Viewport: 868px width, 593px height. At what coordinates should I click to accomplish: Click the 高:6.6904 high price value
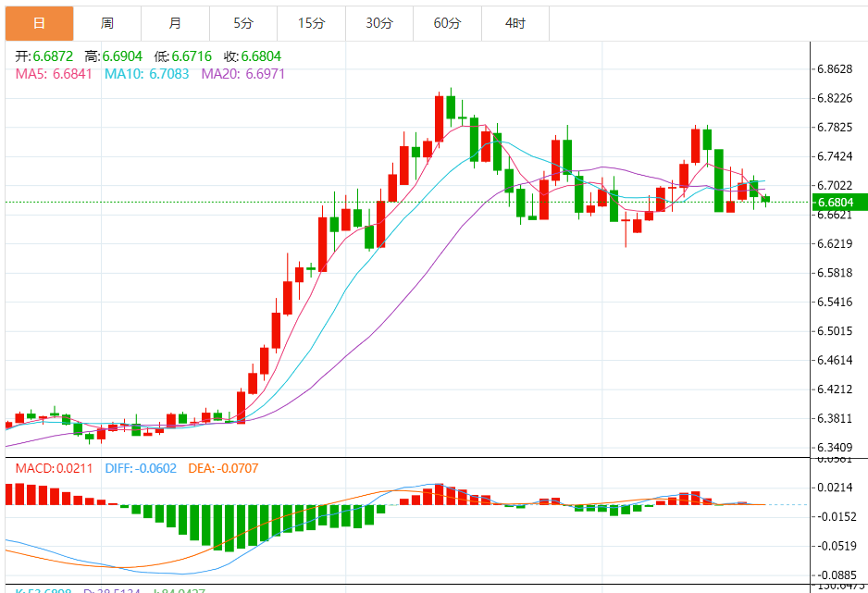(x=114, y=56)
